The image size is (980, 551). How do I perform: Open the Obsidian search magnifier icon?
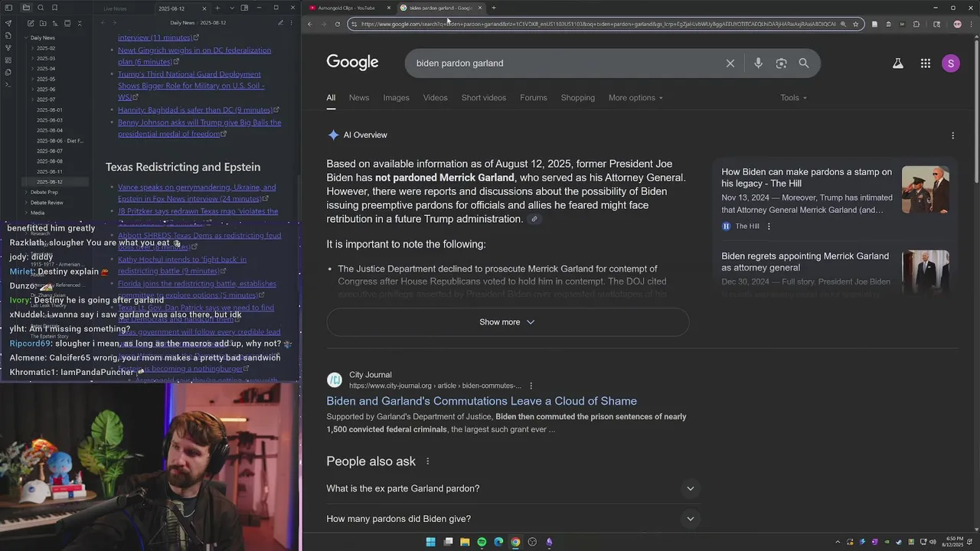coord(41,8)
